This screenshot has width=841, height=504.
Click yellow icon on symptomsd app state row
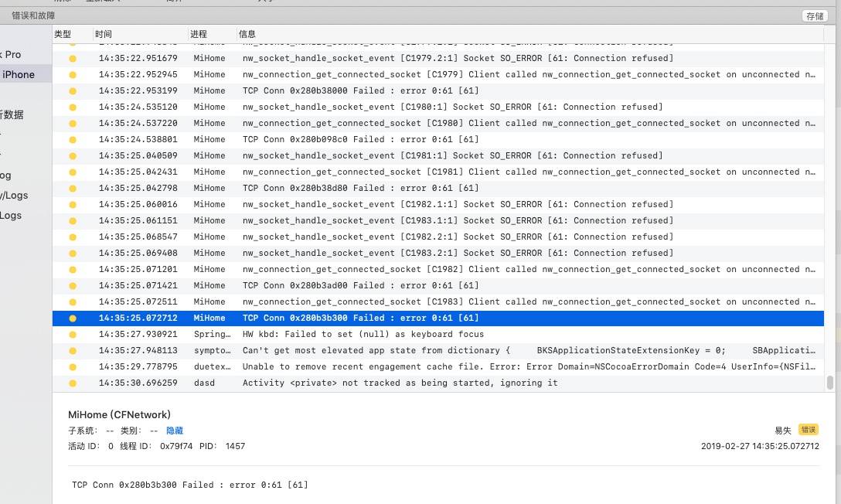pos(72,350)
